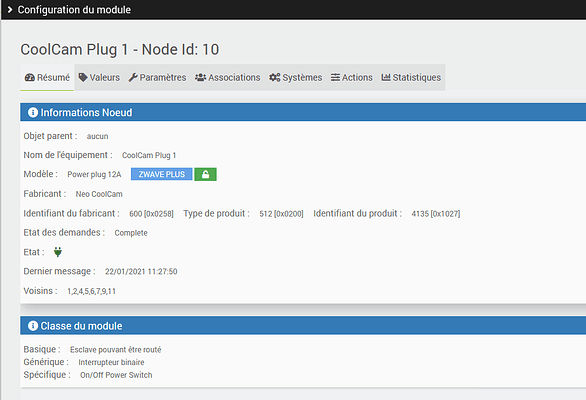Click the green plug state icon
The height and width of the screenshot is (400, 586).
click(58, 252)
